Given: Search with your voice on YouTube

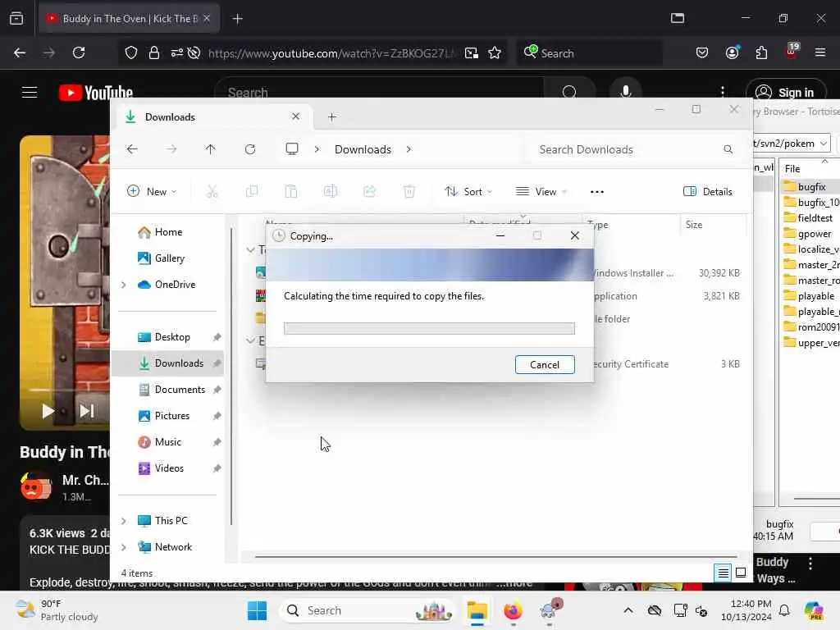Looking at the screenshot, I should pyautogui.click(x=625, y=92).
